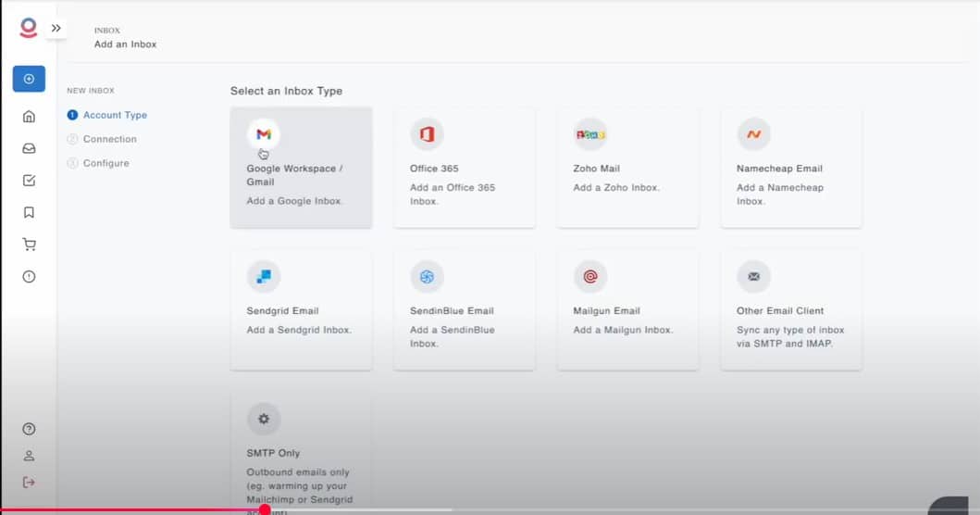Open the checkbox tasks icon in the sidebar
Viewport: 980px width, 515px height.
(29, 181)
